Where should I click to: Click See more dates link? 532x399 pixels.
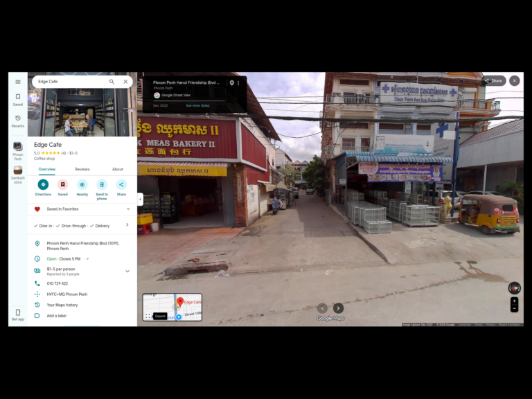coord(197,105)
